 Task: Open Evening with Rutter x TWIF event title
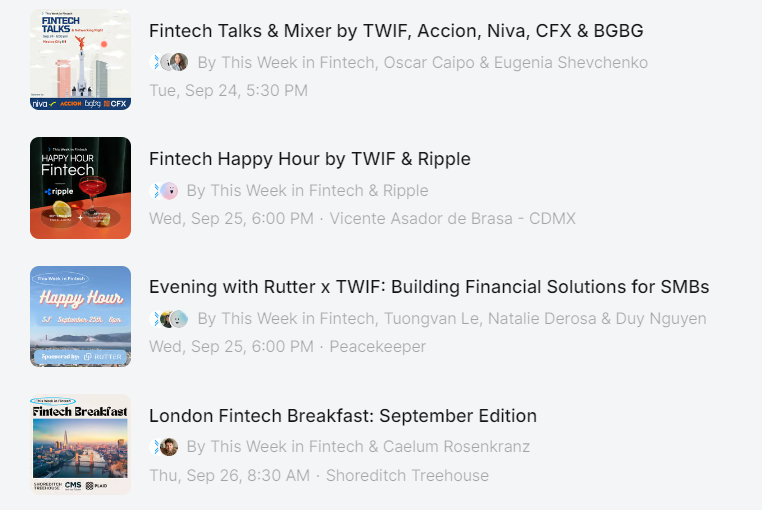pos(429,287)
